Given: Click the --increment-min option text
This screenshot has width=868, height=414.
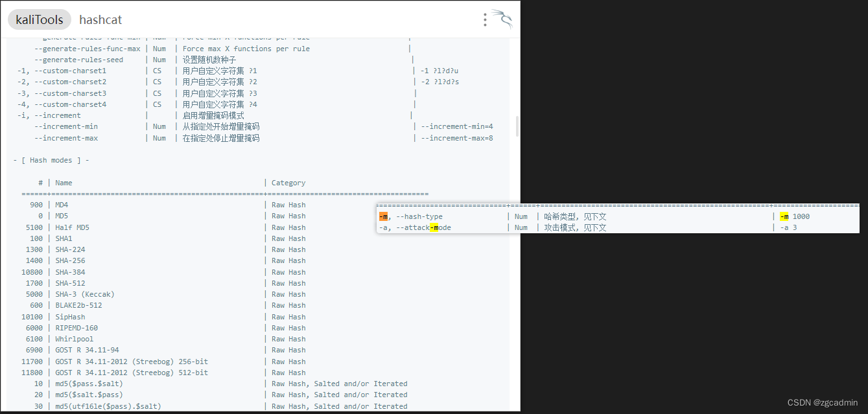Looking at the screenshot, I should [x=65, y=127].
